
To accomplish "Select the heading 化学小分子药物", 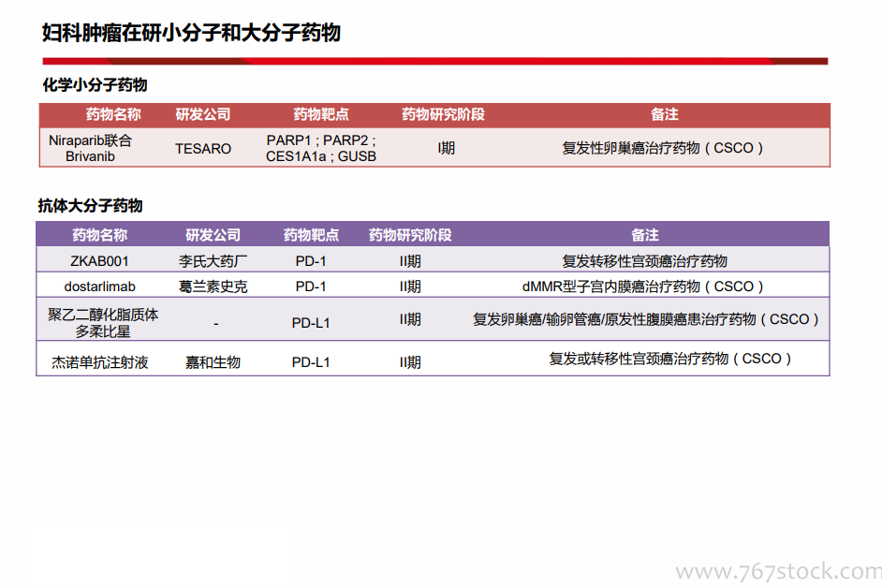I will pyautogui.click(x=95, y=85).
